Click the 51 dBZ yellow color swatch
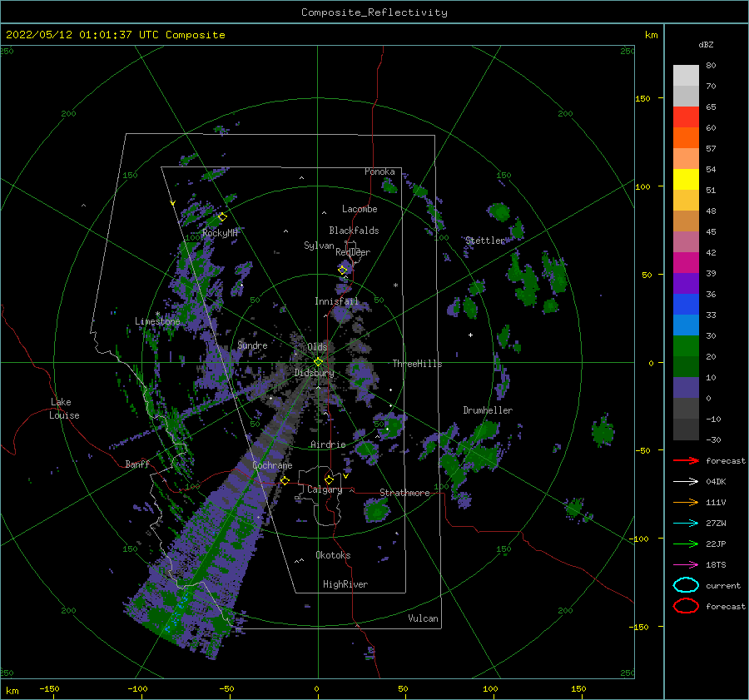This screenshot has width=749, height=700. click(x=686, y=180)
